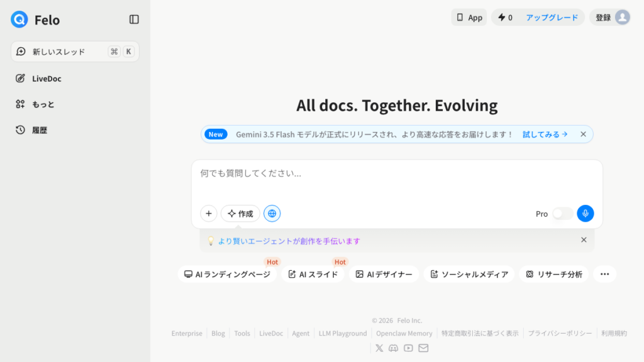This screenshot has width=644, height=362.
Task: Collapse the sidebar panel icon
Action: [x=134, y=19]
